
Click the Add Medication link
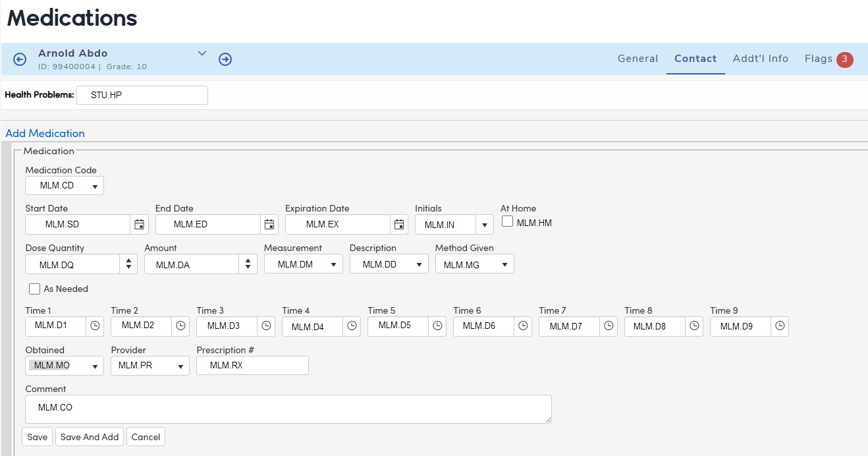[x=45, y=133]
